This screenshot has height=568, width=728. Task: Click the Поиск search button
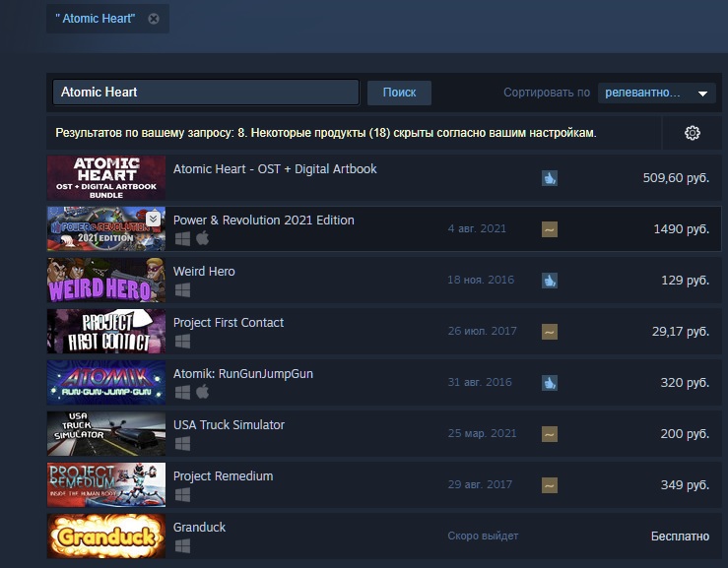(x=399, y=93)
